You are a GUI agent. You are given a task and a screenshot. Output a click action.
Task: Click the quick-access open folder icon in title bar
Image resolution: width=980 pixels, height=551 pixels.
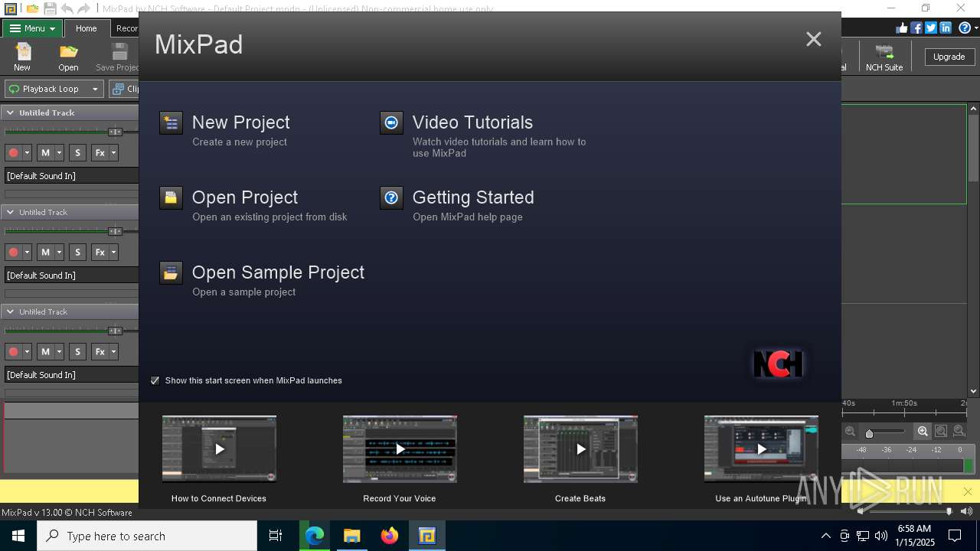coord(32,8)
